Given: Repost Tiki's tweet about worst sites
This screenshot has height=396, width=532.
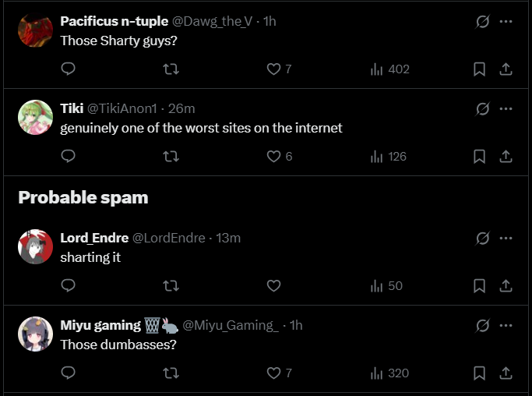Looking at the screenshot, I should [x=171, y=157].
